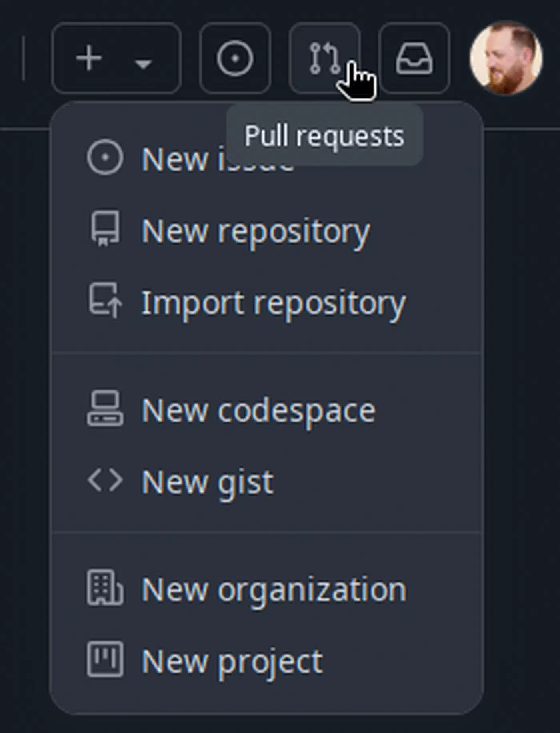Collapse the create-new dropdown caret

[143, 64]
